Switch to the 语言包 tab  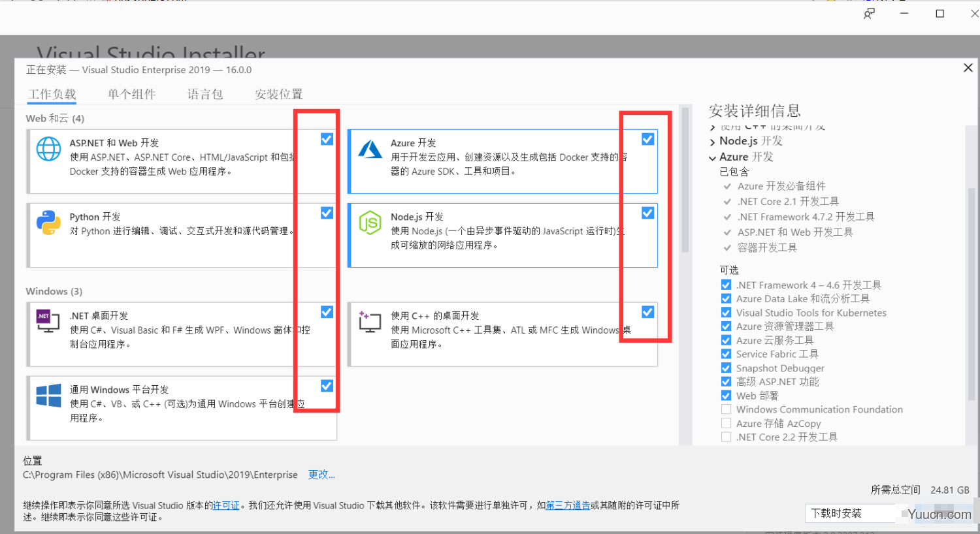[205, 94]
